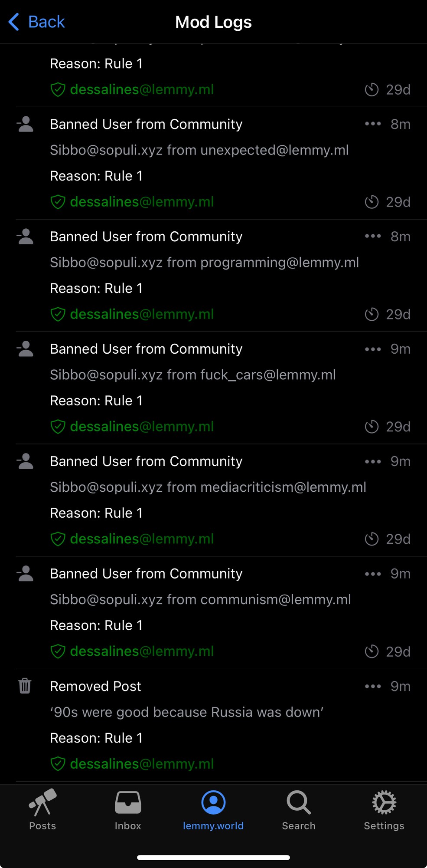Open dessalines@lemmy.ml profile under Removed Post
The width and height of the screenshot is (427, 868).
142,764
